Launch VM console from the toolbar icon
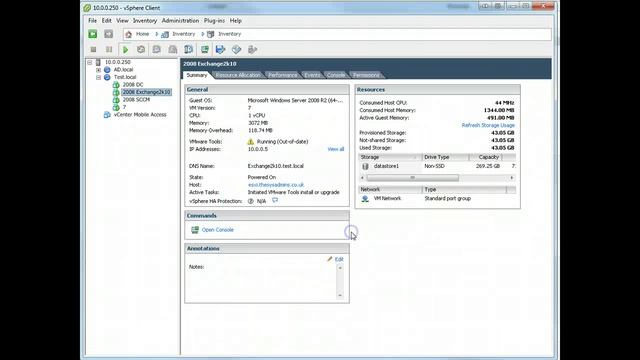 (x=204, y=49)
